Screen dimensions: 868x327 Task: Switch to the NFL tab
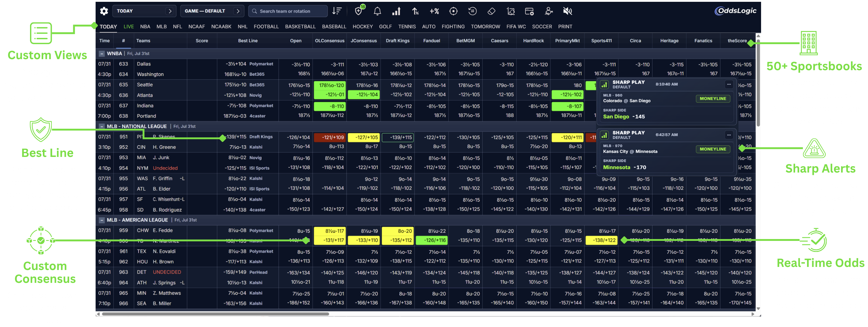click(x=177, y=27)
